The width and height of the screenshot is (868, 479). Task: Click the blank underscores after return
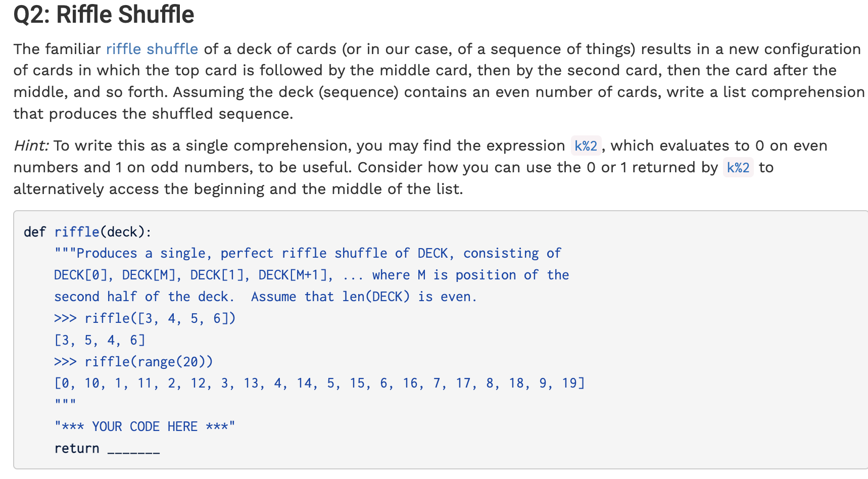click(133, 449)
